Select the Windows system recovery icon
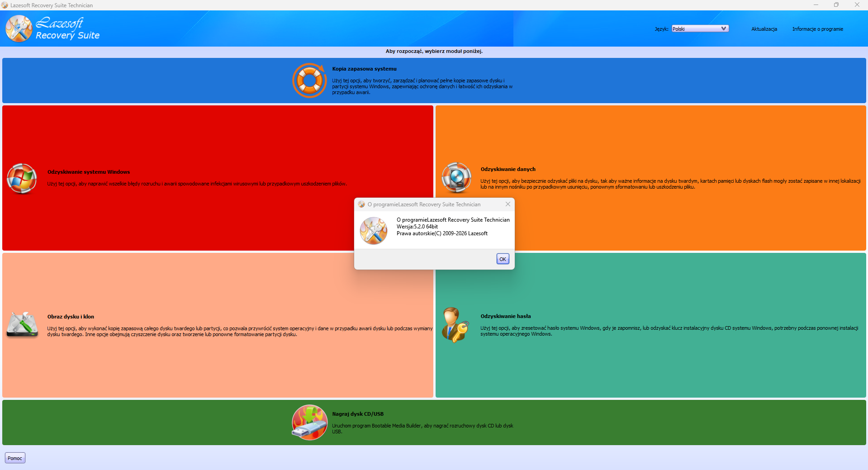868x470 pixels. coord(22,178)
